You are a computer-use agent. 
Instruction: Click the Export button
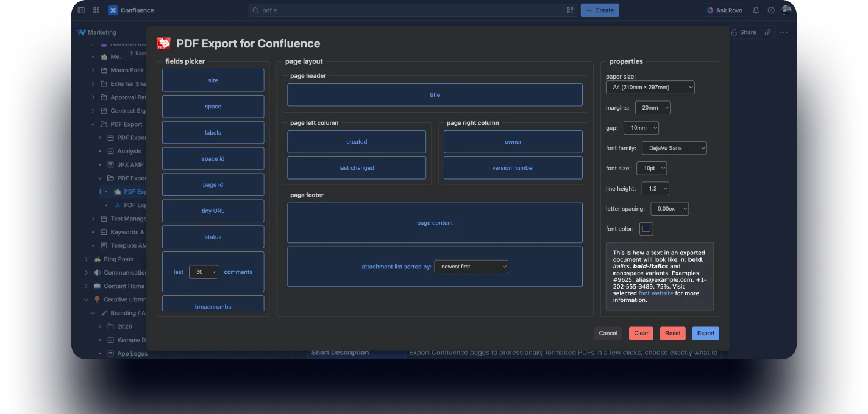point(705,333)
